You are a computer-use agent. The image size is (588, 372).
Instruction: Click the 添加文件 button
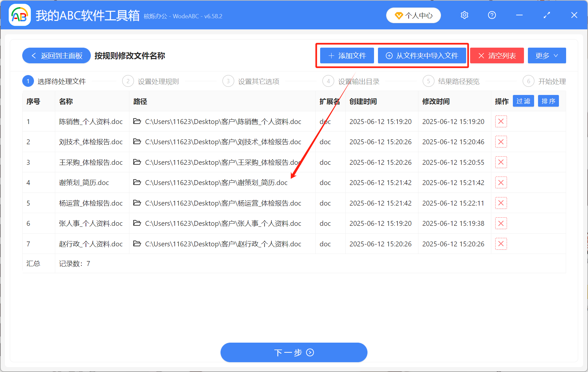346,55
